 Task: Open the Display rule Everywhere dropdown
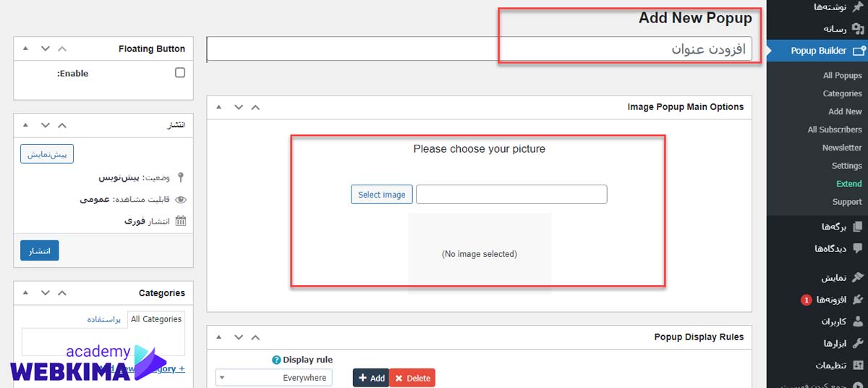pos(273,377)
